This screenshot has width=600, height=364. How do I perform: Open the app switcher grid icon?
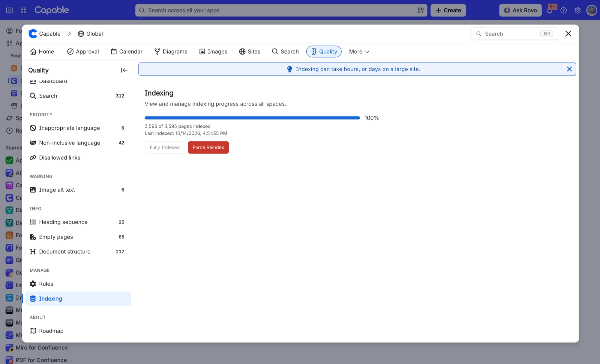[23, 10]
